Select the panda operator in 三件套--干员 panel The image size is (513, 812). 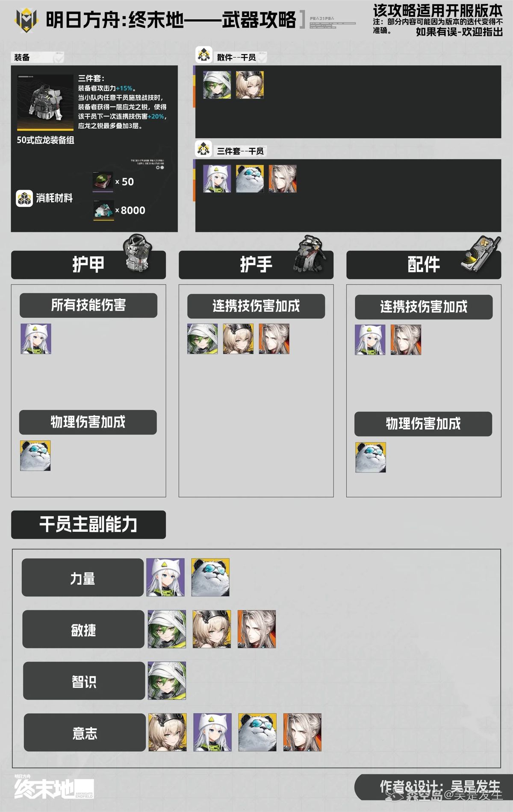pyautogui.click(x=250, y=179)
